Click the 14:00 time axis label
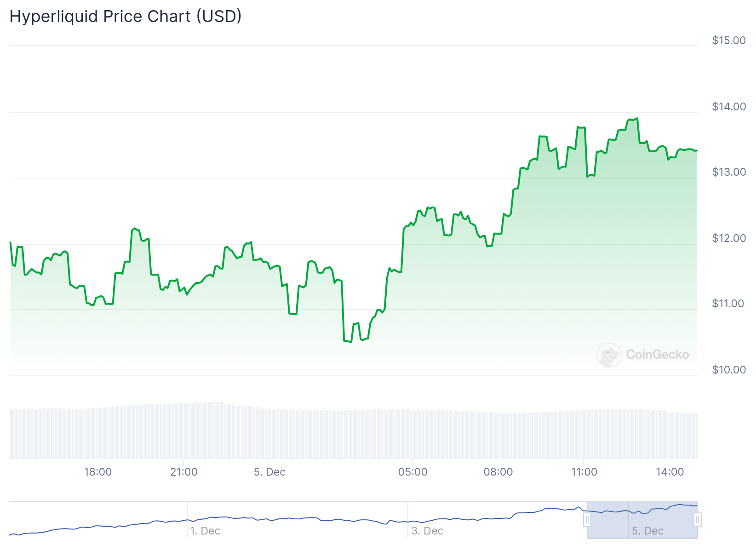Screen dimensions: 756x552 670,472
